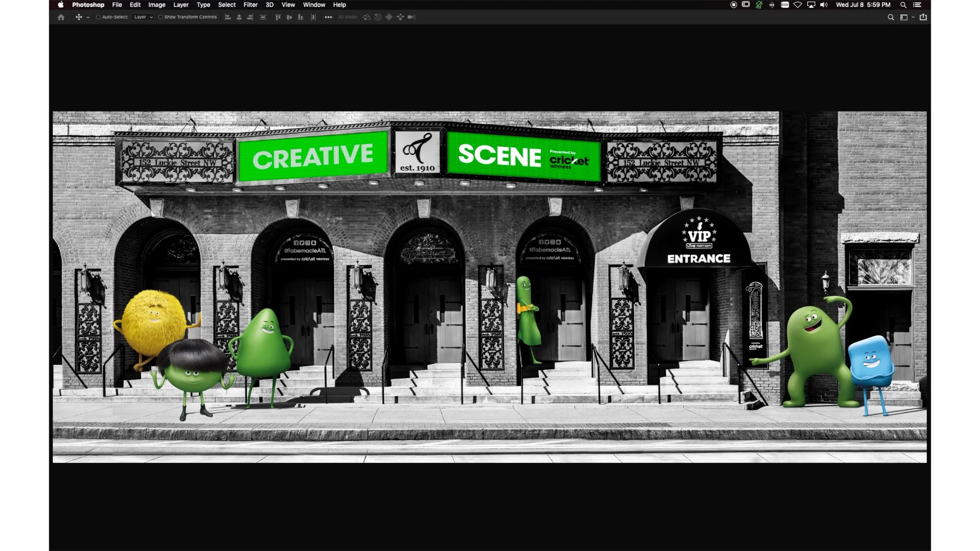The height and width of the screenshot is (551, 980).
Task: Open the Filter menu
Action: click(x=250, y=5)
